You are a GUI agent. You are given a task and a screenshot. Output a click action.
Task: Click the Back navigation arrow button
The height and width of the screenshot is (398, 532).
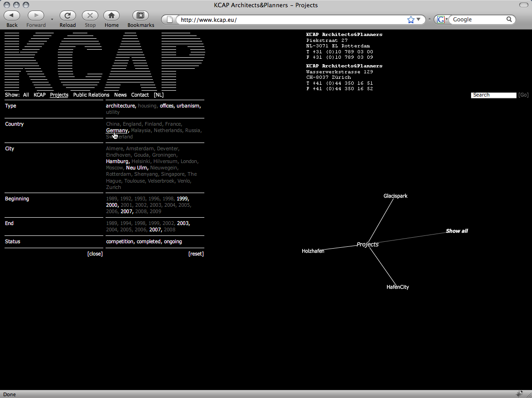(12, 15)
